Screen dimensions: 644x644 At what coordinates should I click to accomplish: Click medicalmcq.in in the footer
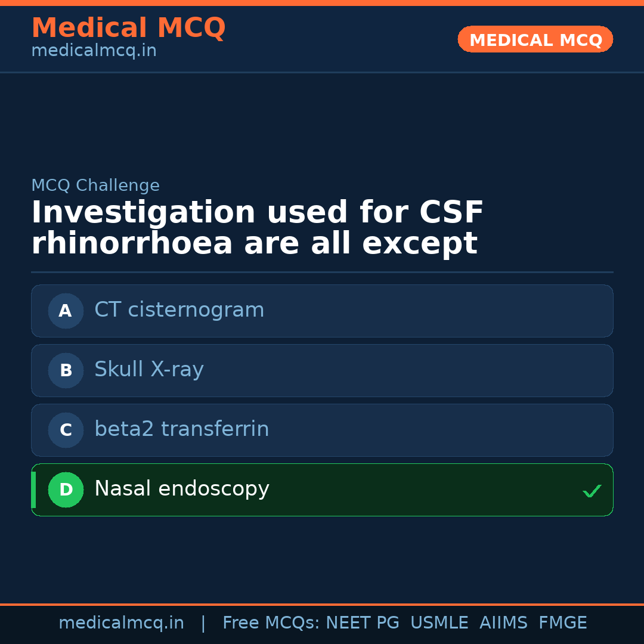[x=121, y=623]
